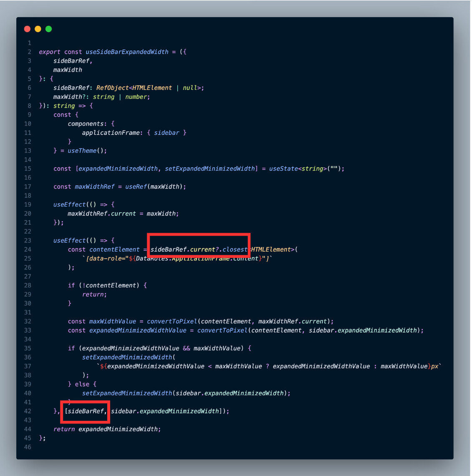Screen dimensions: 472x476
Task: Click line number 44 in the gutter
Action: pos(28,429)
